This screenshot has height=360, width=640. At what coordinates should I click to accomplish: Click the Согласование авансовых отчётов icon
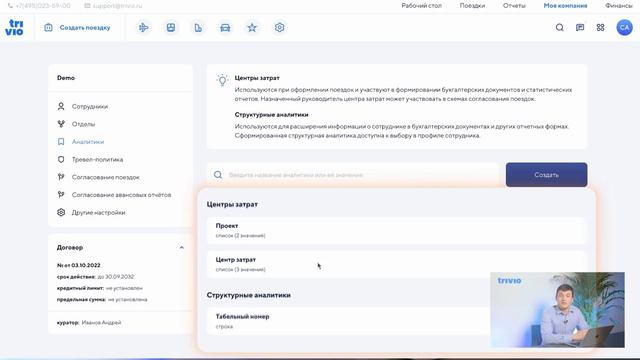61,195
